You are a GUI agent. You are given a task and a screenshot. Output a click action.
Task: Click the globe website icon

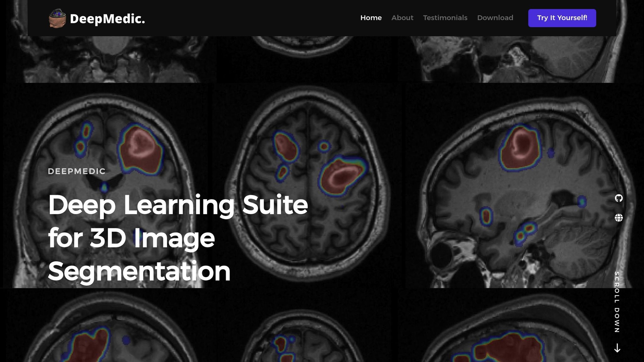(x=619, y=218)
